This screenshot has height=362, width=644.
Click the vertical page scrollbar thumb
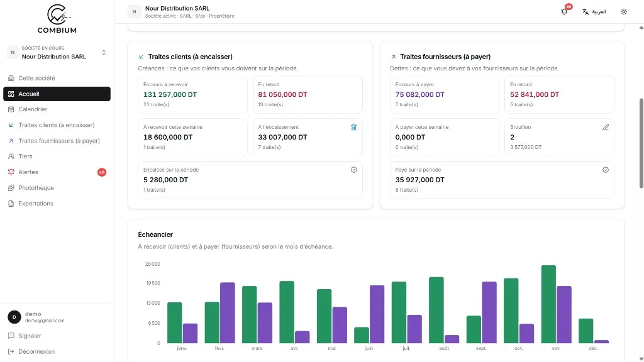[641, 143]
